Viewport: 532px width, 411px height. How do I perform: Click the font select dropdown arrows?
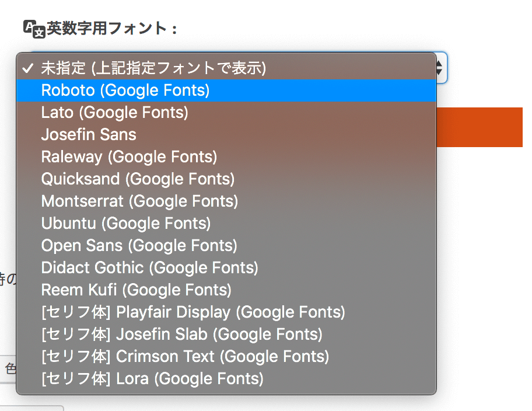click(441, 68)
